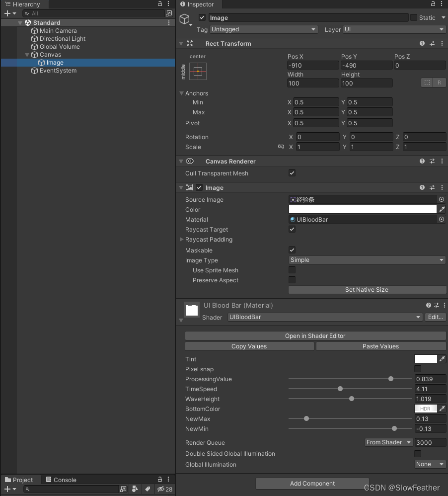The width and height of the screenshot is (448, 496).
Task: Enable Preserve Aspect checkbox
Action: tap(292, 280)
